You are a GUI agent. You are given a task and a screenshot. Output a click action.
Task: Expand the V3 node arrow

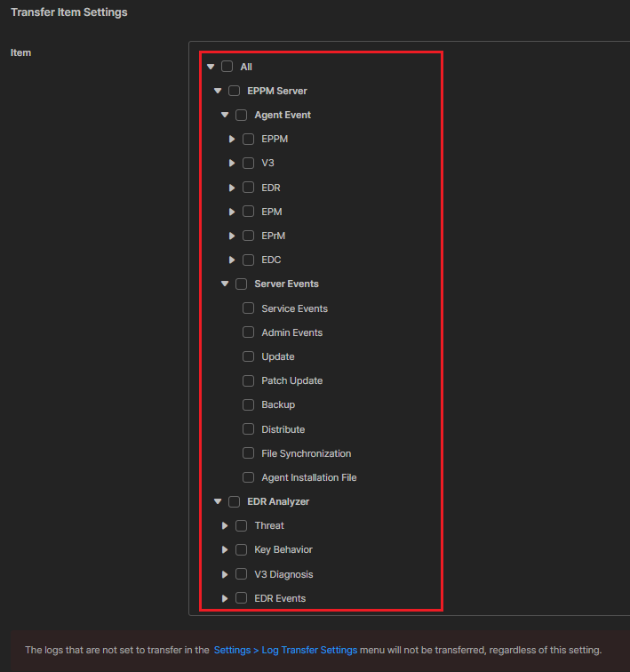tap(232, 163)
